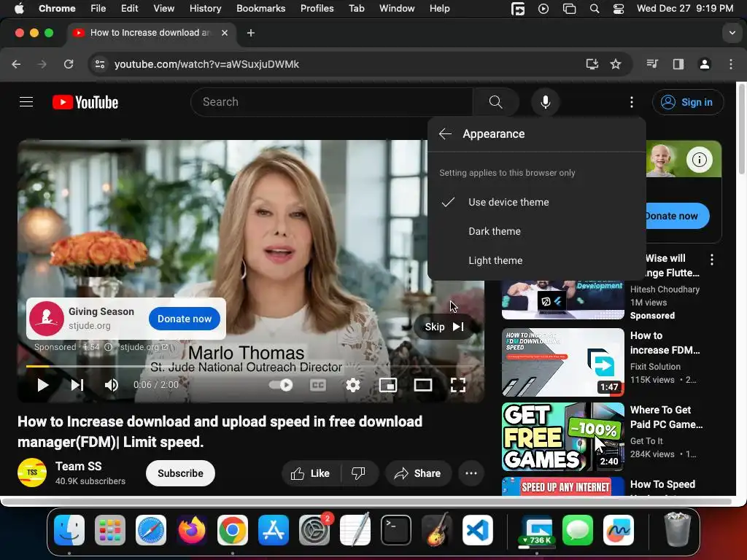Open the Profiles menu
747x560 pixels.
(x=317, y=8)
